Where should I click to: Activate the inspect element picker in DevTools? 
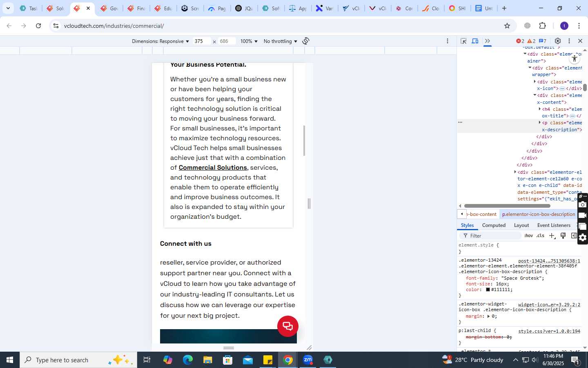point(463,41)
